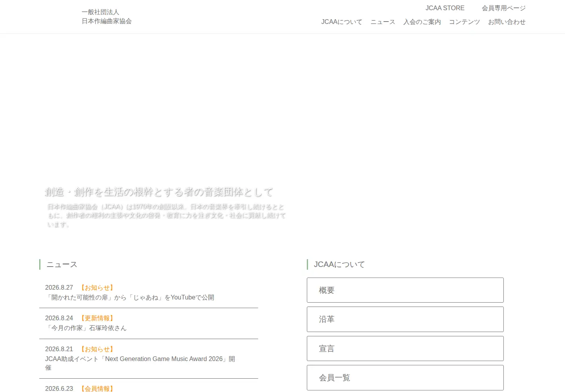This screenshot has height=392, width=565.
Task: Click the date 2026.8.24
Action: pyautogui.click(x=59, y=318)
